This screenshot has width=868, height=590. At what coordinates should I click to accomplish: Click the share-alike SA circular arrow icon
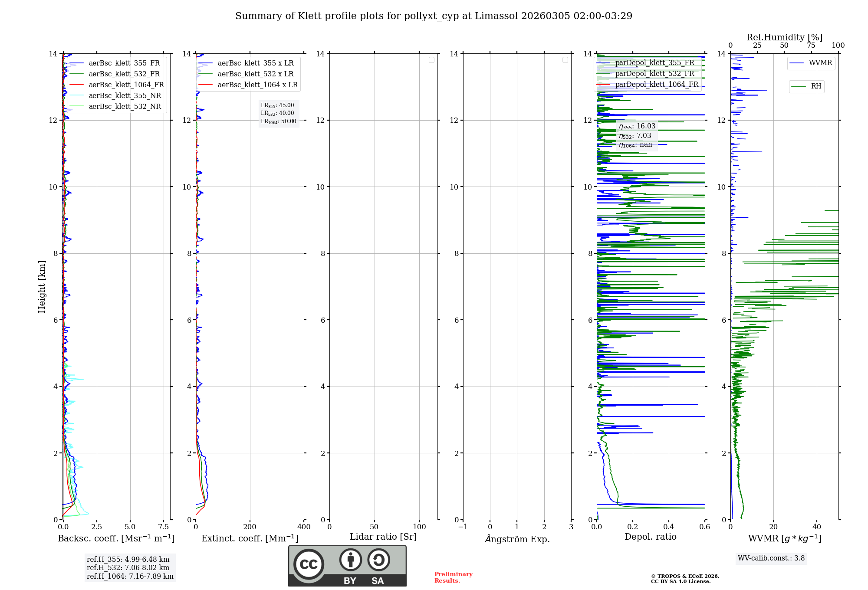coord(378,560)
